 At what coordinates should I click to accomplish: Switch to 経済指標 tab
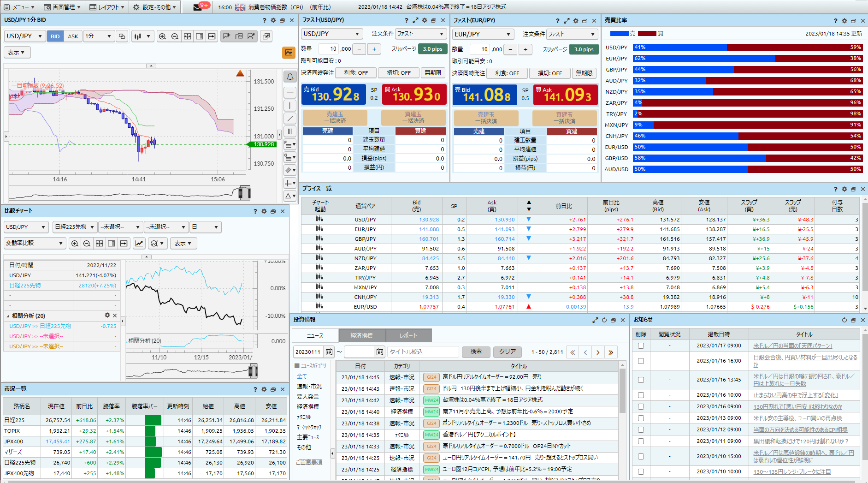(361, 335)
